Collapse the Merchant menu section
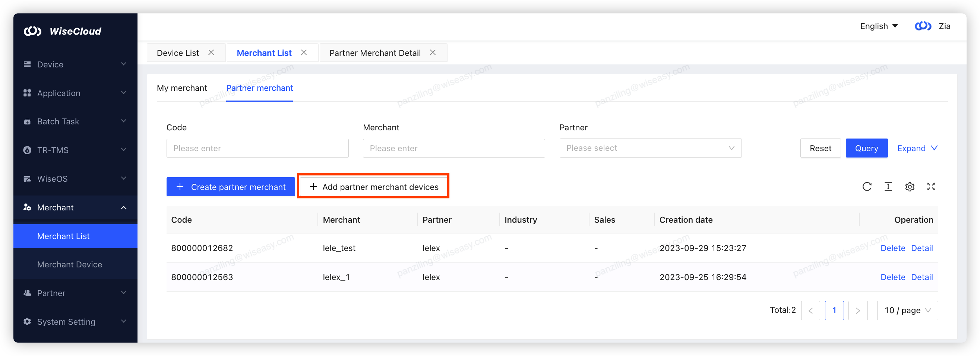Screen dimensions: 980x356 point(123,207)
